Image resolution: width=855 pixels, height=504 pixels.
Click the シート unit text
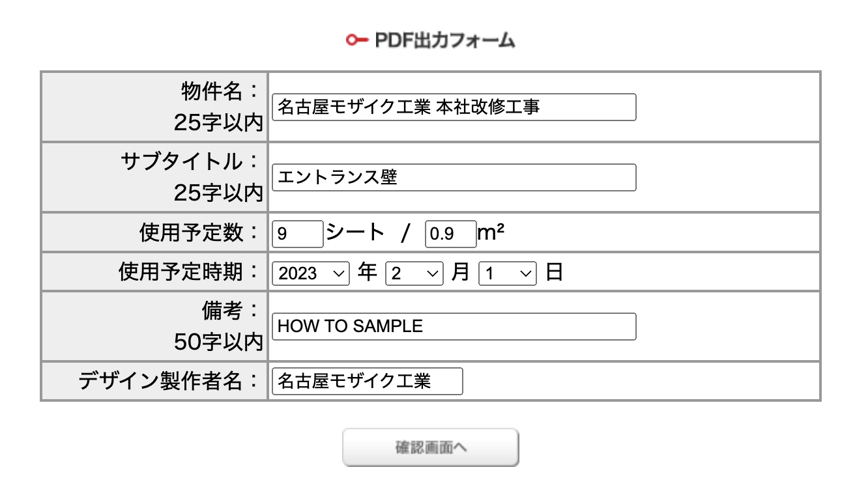tap(355, 232)
